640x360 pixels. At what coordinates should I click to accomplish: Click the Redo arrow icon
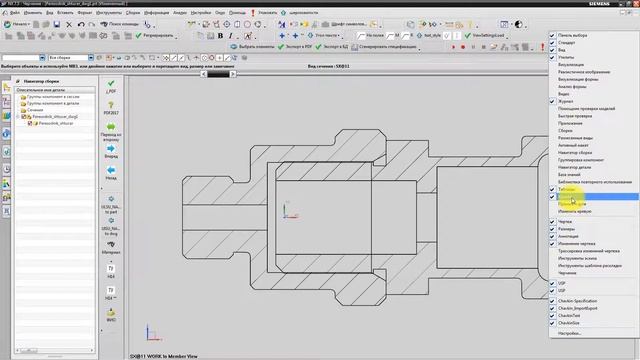92,24
